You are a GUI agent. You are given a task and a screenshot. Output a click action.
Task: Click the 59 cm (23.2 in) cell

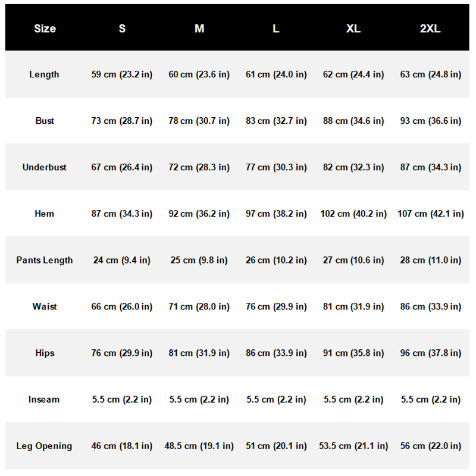coord(122,74)
